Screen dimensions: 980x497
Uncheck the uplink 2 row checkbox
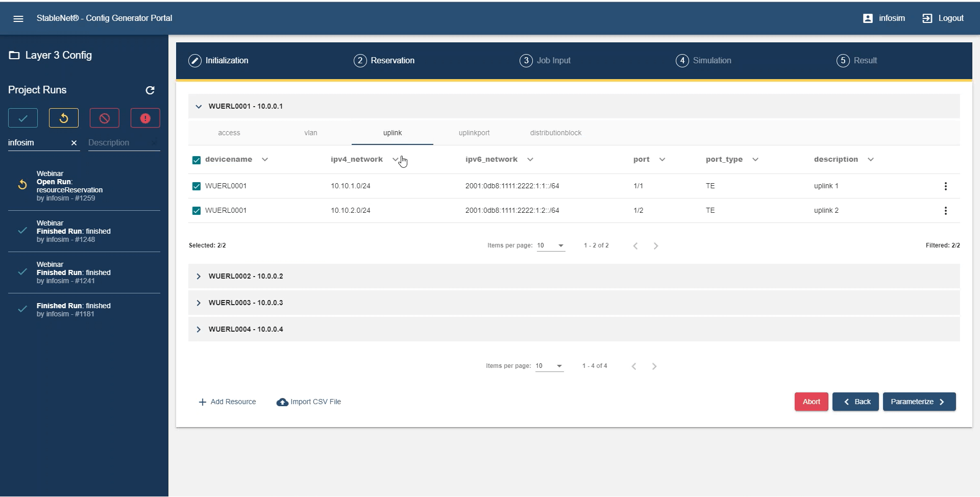pyautogui.click(x=197, y=210)
